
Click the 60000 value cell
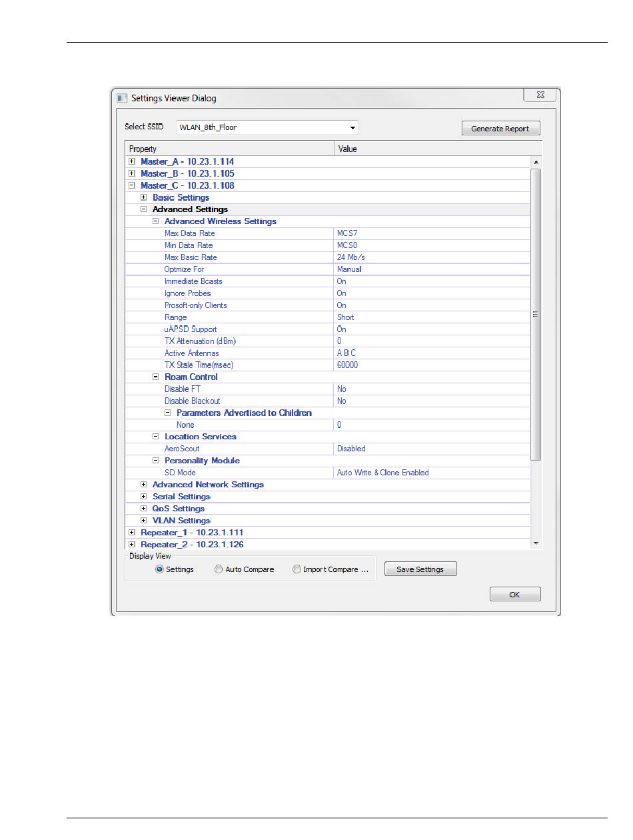coord(432,365)
